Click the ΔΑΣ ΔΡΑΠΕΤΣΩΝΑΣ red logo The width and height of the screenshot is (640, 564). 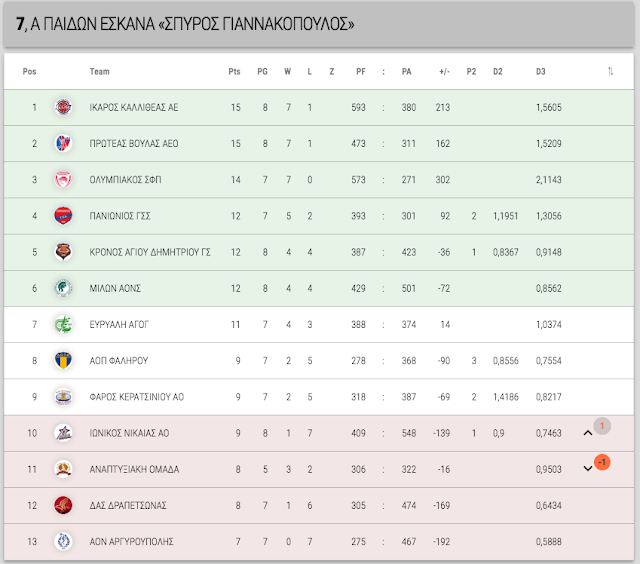[63, 505]
